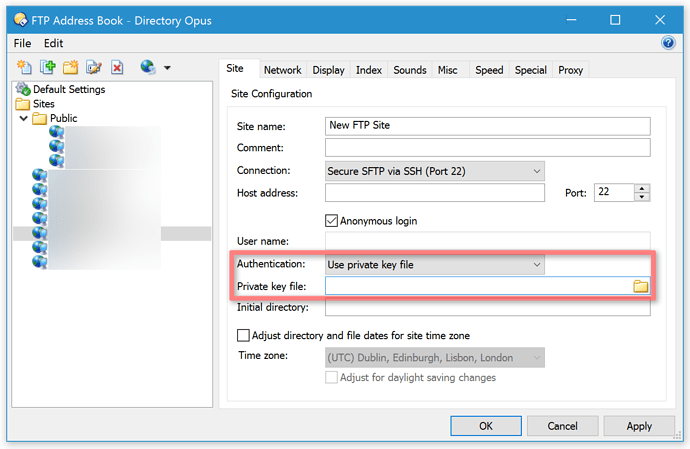Browse for a private key file using the folder icon

click(640, 286)
